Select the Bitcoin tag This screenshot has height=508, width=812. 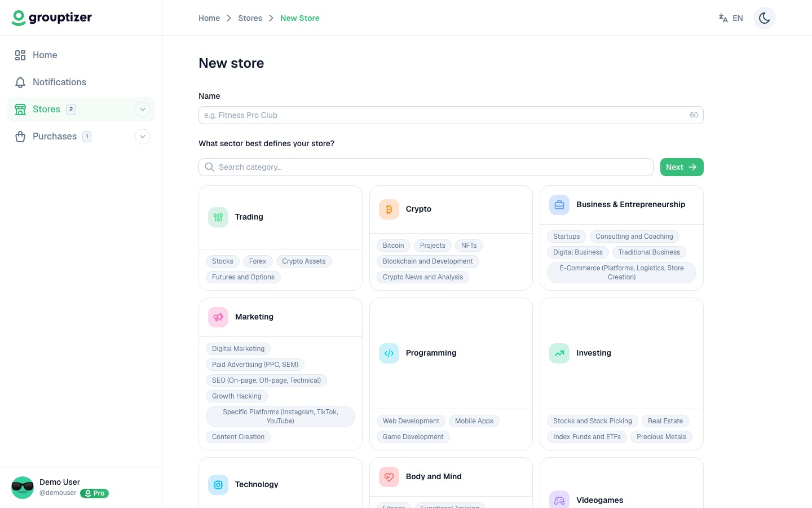(x=394, y=246)
